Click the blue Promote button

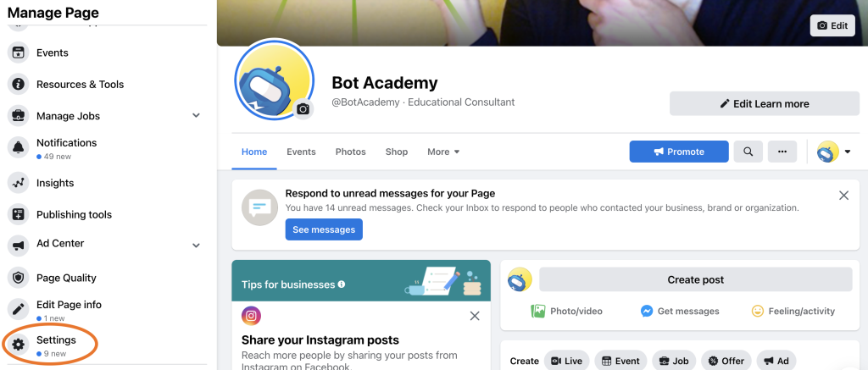[679, 152]
